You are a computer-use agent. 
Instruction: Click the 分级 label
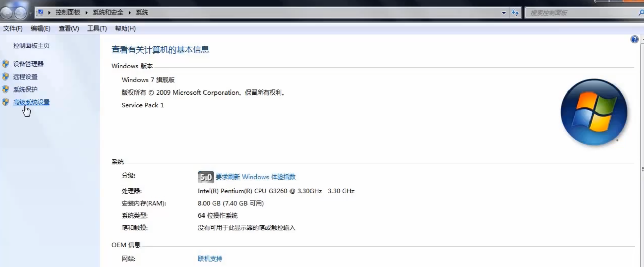128,176
